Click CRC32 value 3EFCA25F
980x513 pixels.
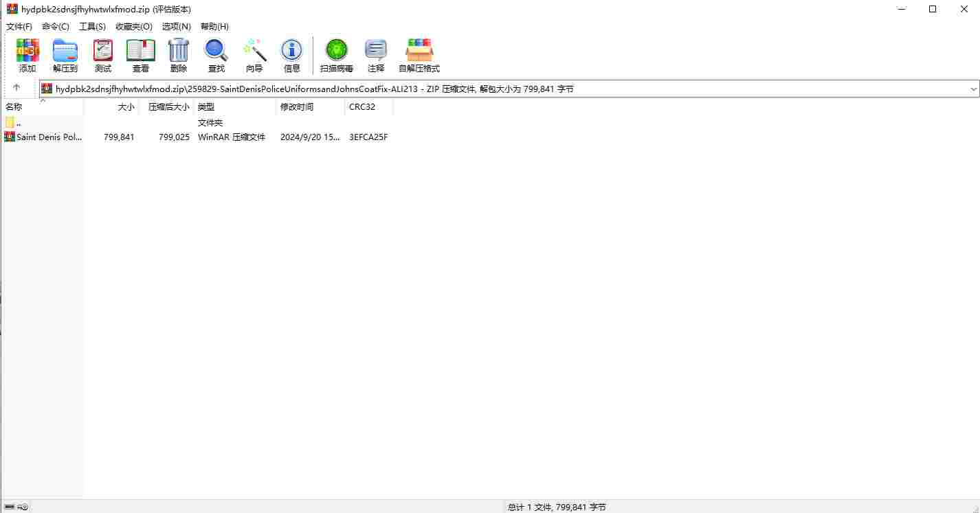pyautogui.click(x=368, y=137)
